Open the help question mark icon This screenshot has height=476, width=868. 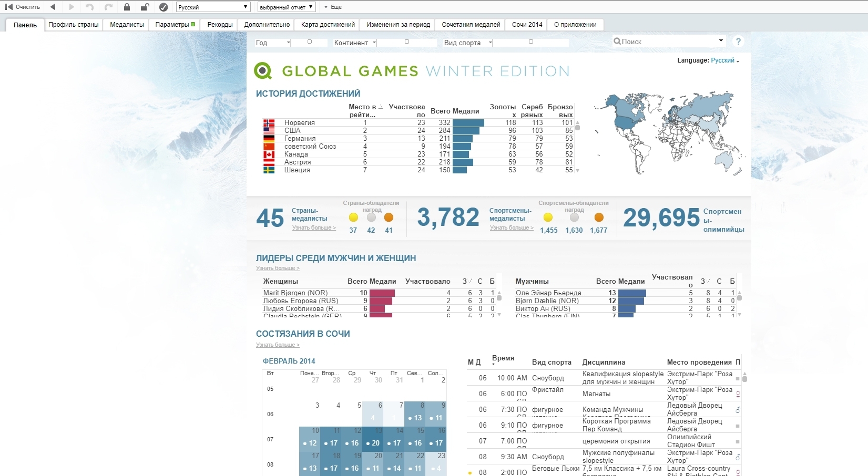tap(738, 42)
